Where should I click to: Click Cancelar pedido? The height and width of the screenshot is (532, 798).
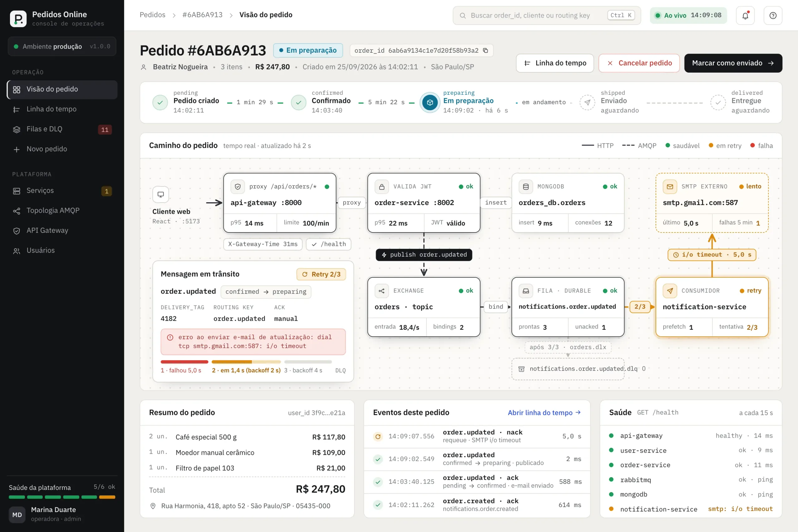coord(639,63)
